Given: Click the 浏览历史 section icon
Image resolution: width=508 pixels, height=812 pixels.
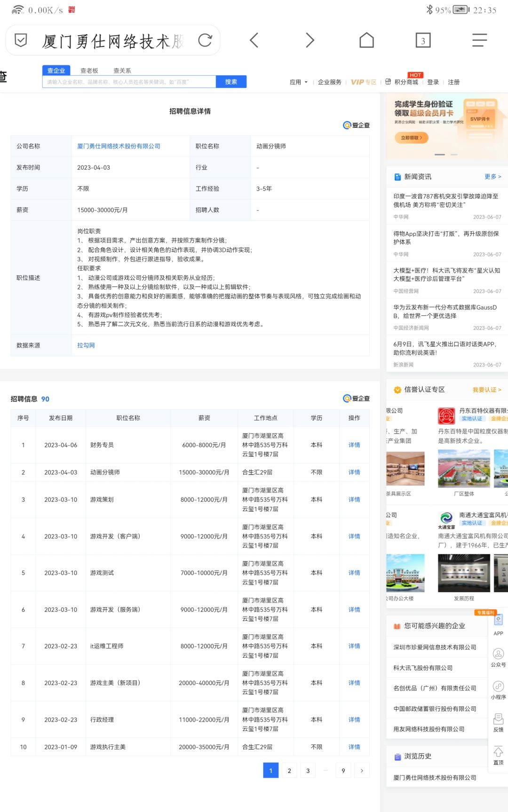Looking at the screenshot, I should pos(397,757).
